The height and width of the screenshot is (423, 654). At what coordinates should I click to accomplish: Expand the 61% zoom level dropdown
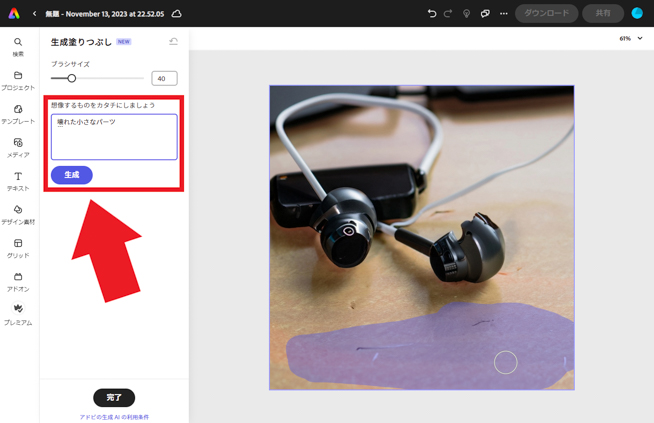[630, 38]
